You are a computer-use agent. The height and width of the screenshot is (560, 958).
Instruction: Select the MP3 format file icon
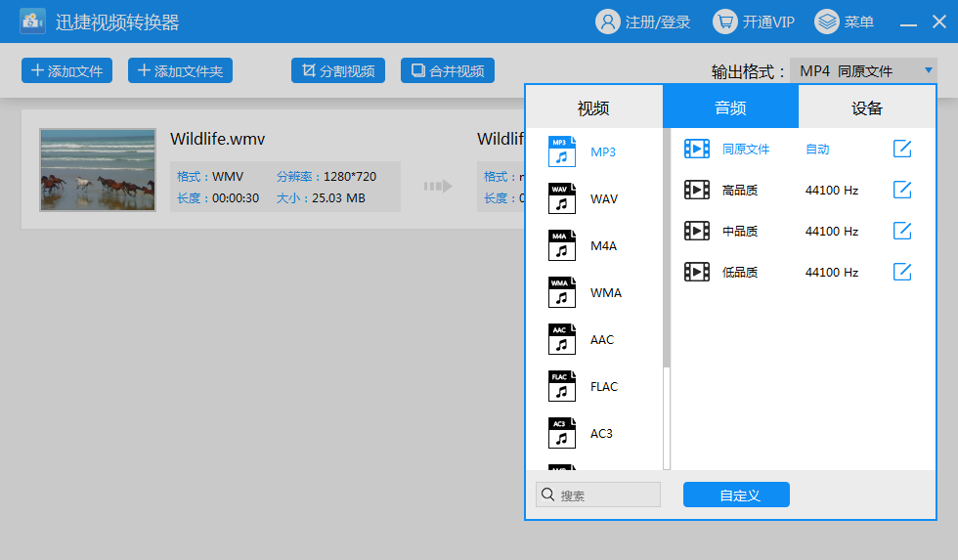click(x=562, y=151)
